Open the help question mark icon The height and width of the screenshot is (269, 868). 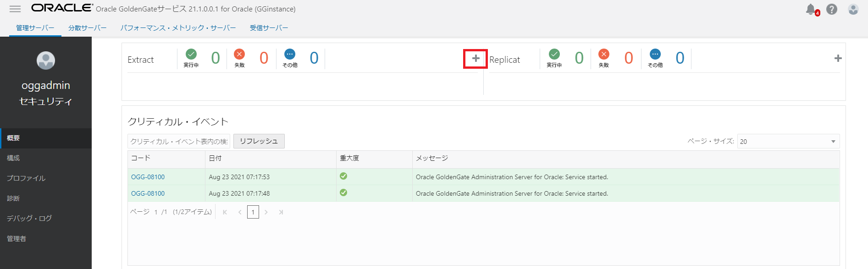[x=832, y=9]
